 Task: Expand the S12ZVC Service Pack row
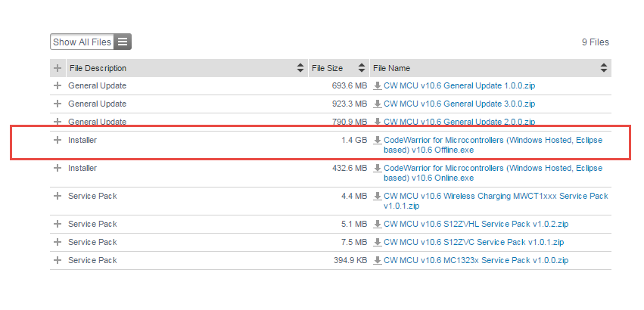coord(58,242)
